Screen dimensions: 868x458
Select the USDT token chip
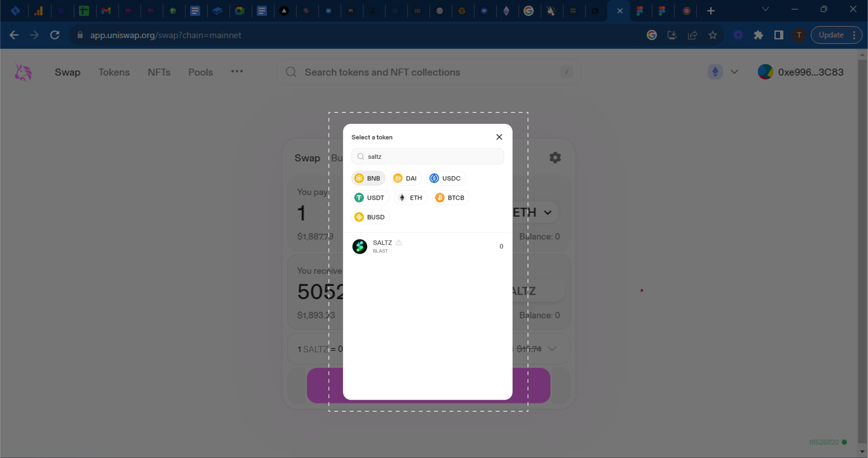point(370,198)
